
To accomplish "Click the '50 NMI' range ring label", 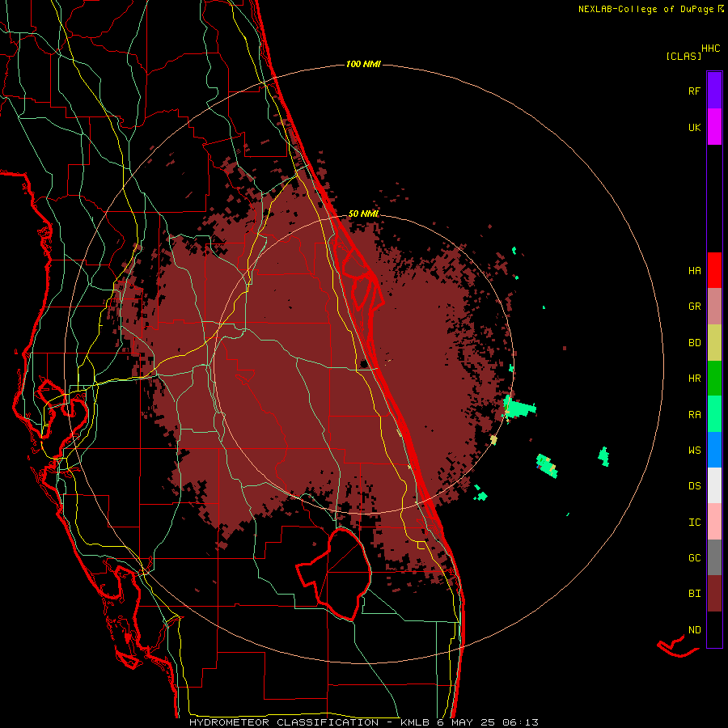I will [363, 214].
